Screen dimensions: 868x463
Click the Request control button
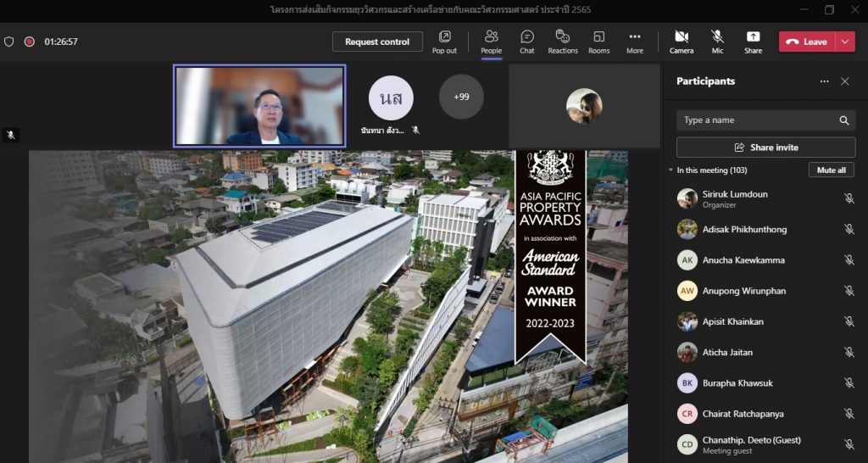coord(377,42)
